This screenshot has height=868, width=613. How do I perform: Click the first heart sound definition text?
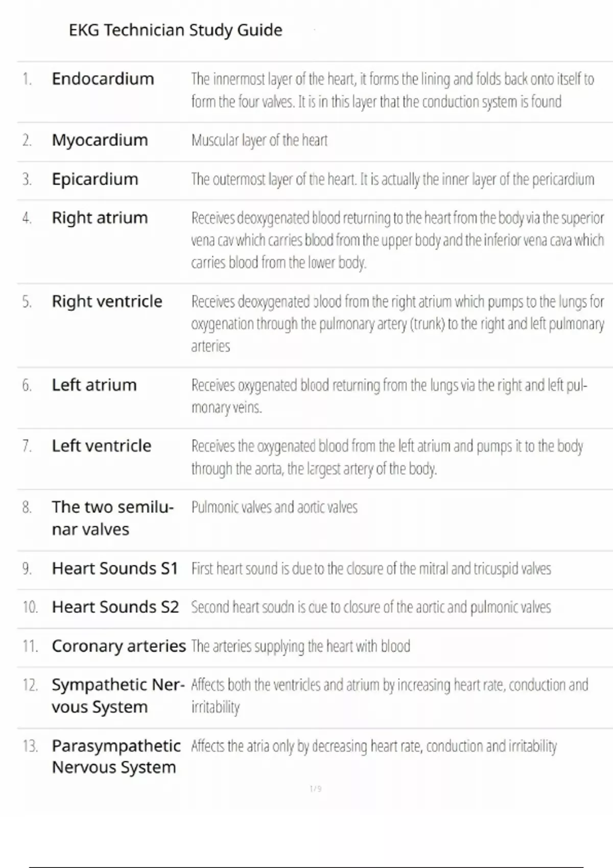(x=371, y=568)
